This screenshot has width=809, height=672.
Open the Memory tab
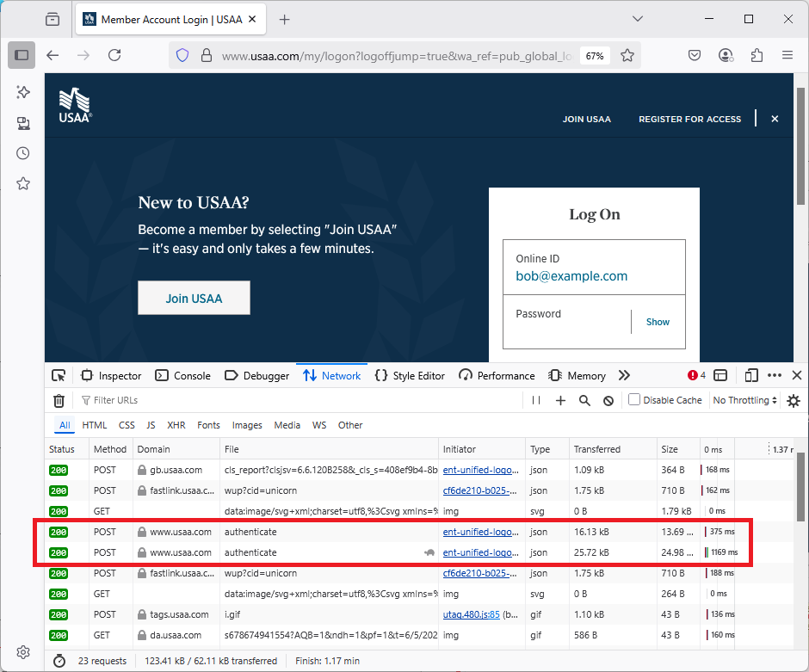[577, 375]
